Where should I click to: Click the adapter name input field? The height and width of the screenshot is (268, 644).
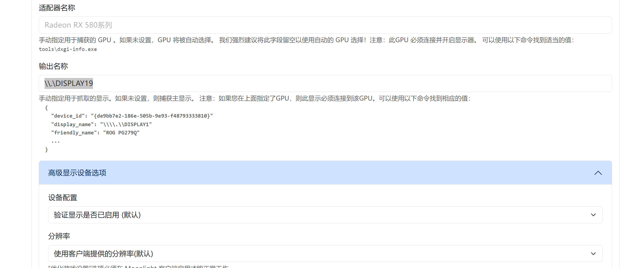pyautogui.click(x=325, y=25)
